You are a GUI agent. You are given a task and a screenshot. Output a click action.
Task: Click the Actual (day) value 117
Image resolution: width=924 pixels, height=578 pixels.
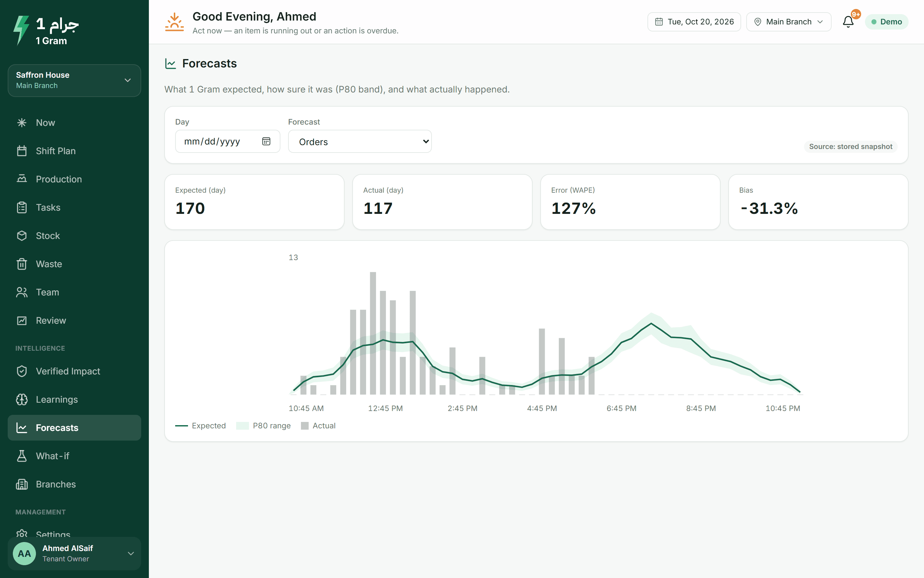(x=378, y=208)
